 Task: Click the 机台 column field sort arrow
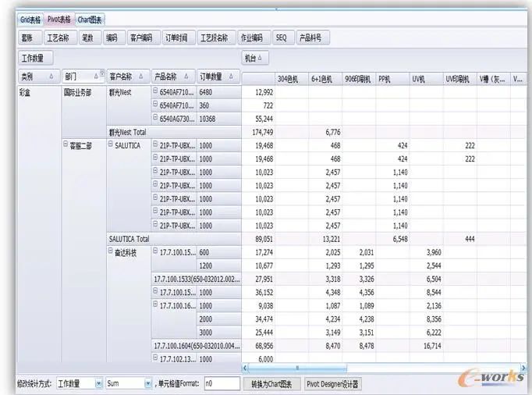[x=260, y=58]
